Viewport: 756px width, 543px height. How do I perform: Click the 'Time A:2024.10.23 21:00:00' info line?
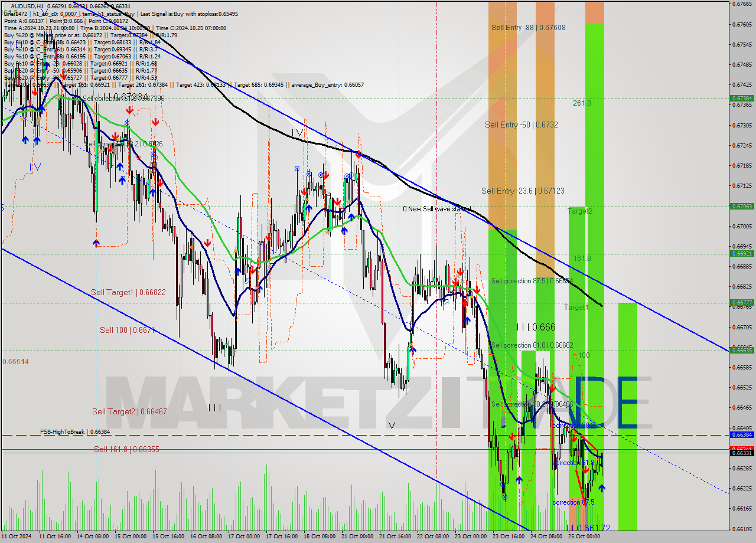pyautogui.click(x=40, y=28)
